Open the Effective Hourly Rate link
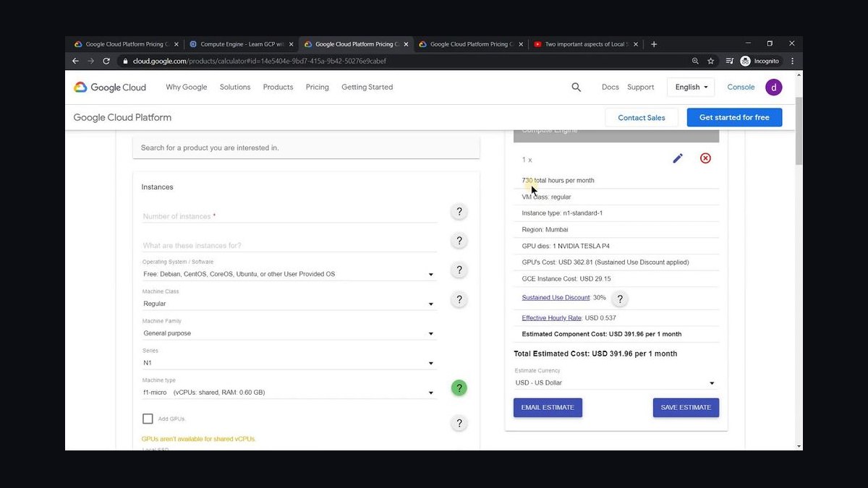This screenshot has width=868, height=488. click(552, 318)
